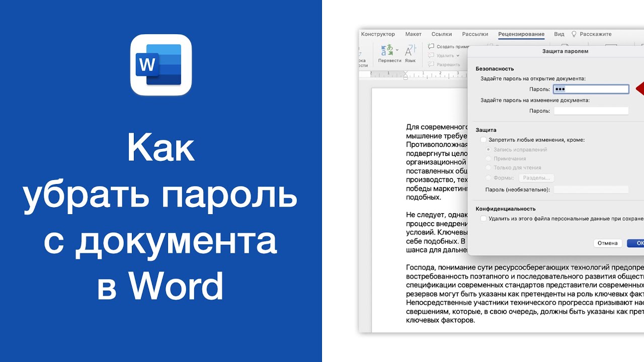Screen dimensions: 644x362
Task: Click the first-line indent marker on ruler
Action: click(x=406, y=72)
